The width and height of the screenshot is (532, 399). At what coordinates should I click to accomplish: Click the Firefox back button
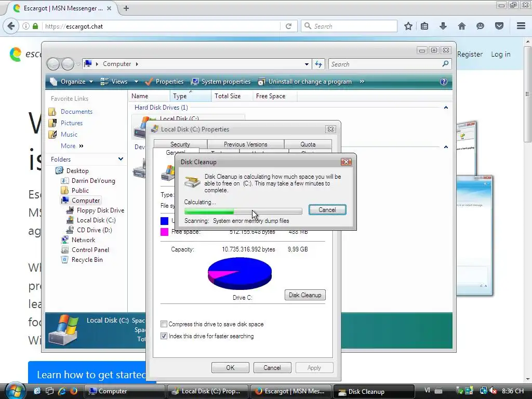point(11,26)
